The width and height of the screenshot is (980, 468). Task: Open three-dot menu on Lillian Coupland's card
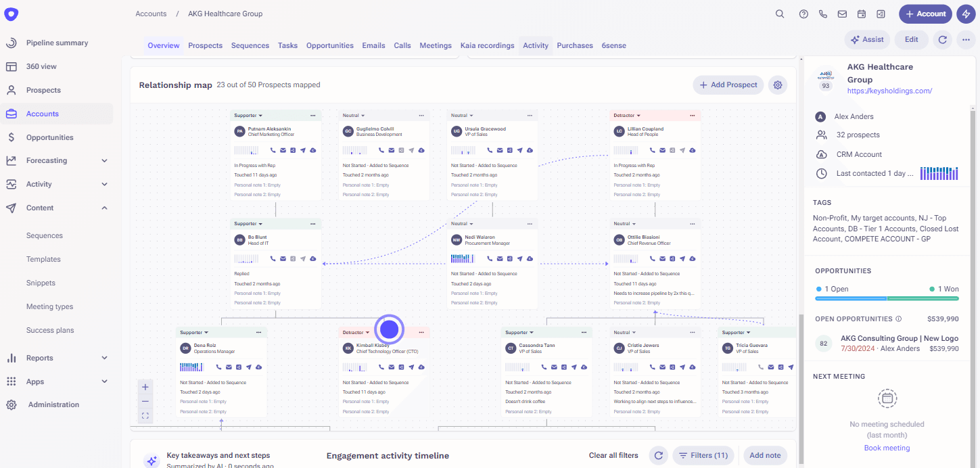(x=693, y=116)
